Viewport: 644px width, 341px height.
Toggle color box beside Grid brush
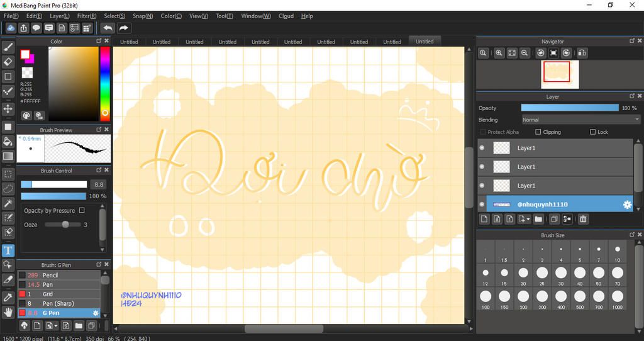click(x=22, y=294)
